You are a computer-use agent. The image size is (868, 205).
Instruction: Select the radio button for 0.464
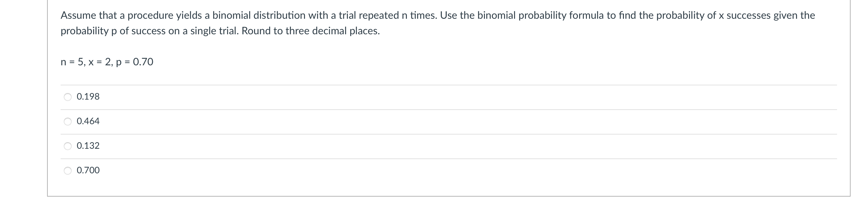[68, 121]
